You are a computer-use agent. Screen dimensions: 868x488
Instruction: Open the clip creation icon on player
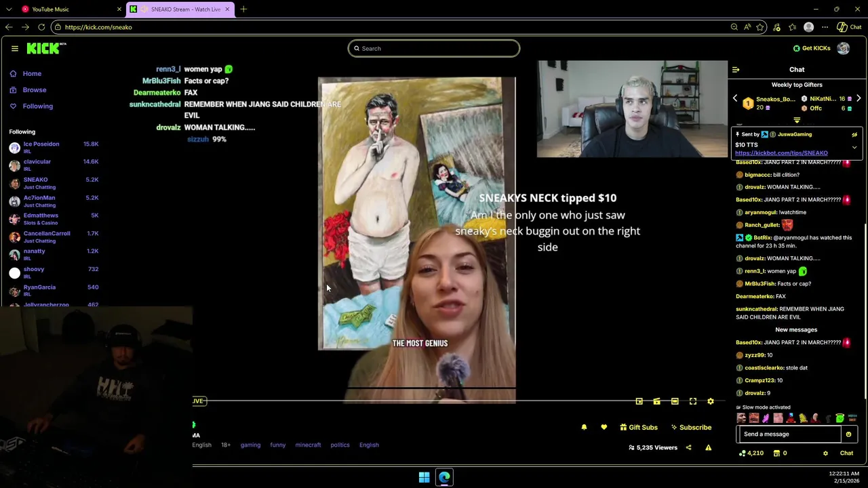click(x=656, y=401)
